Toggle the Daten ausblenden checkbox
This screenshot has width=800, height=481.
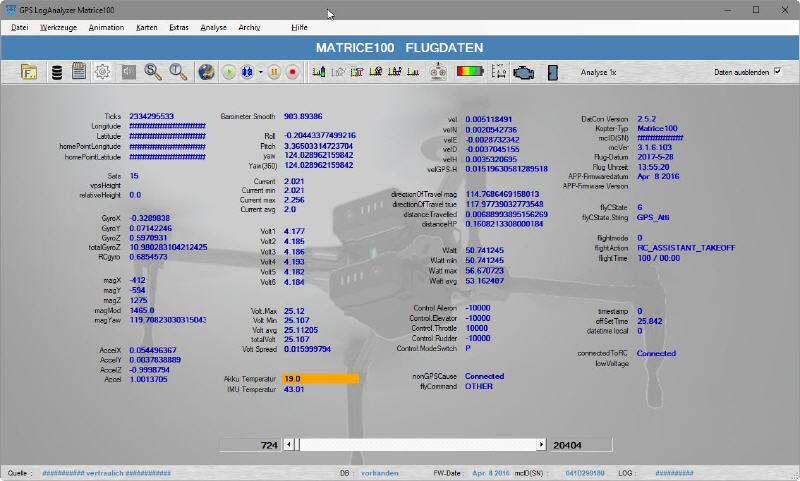778,71
